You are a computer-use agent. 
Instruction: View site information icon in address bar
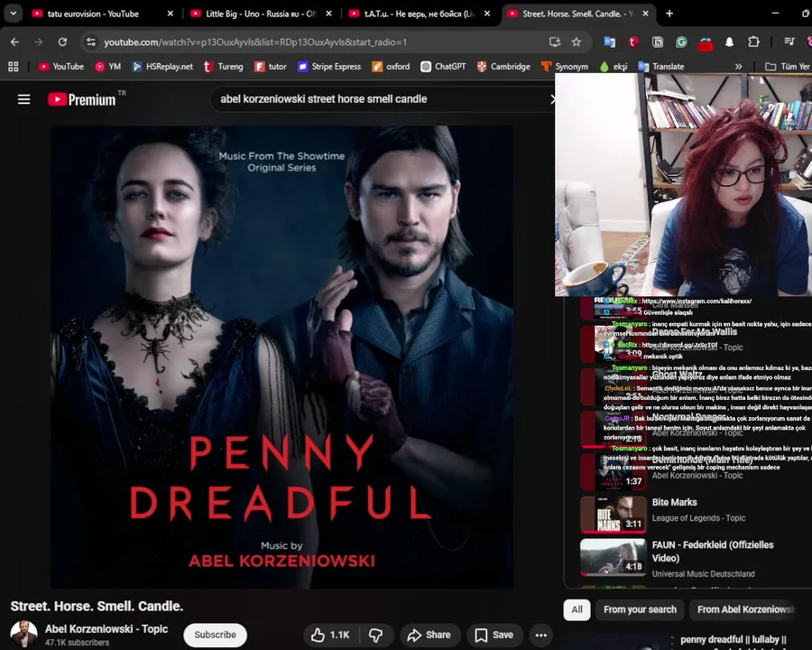(x=91, y=42)
